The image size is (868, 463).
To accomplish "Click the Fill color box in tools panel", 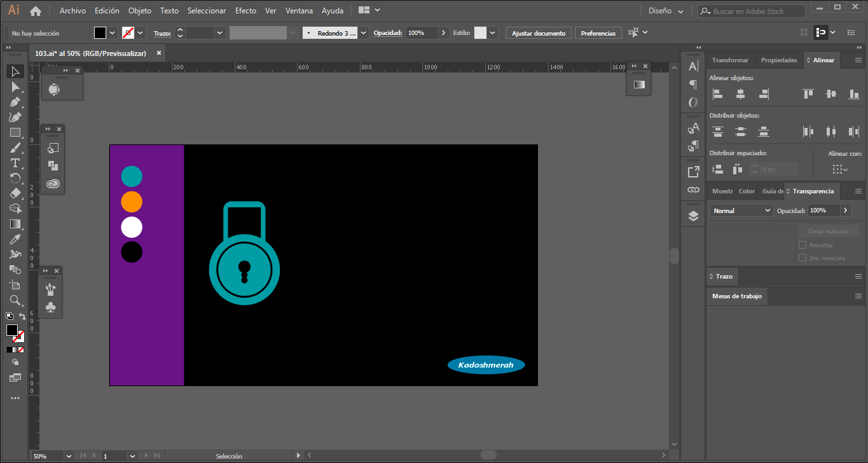I will [12, 330].
